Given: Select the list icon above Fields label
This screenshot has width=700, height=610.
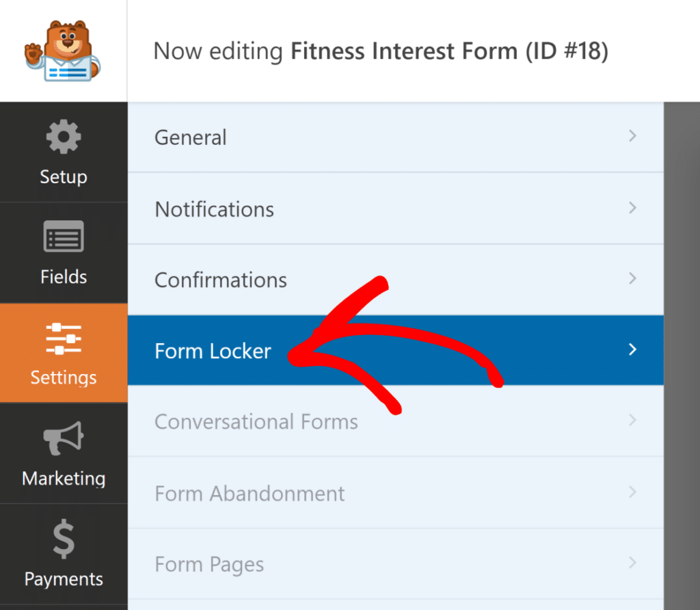Looking at the screenshot, I should 64,237.
